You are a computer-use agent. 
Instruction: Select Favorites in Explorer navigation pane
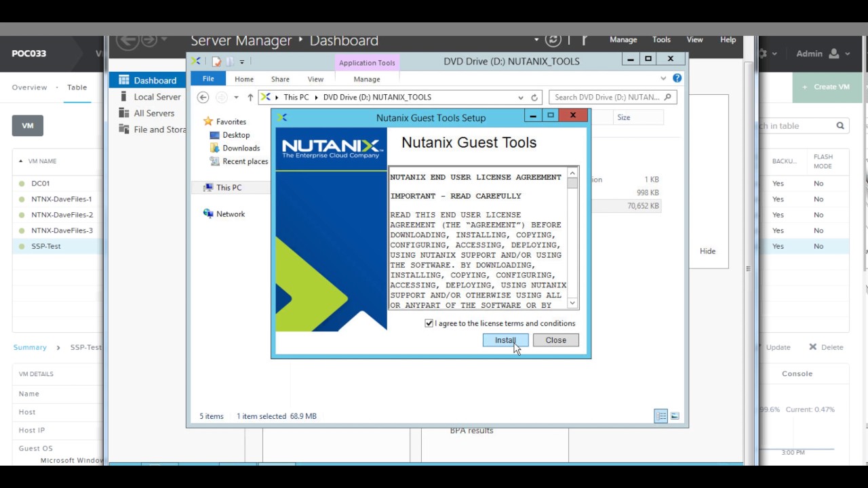[x=231, y=122]
